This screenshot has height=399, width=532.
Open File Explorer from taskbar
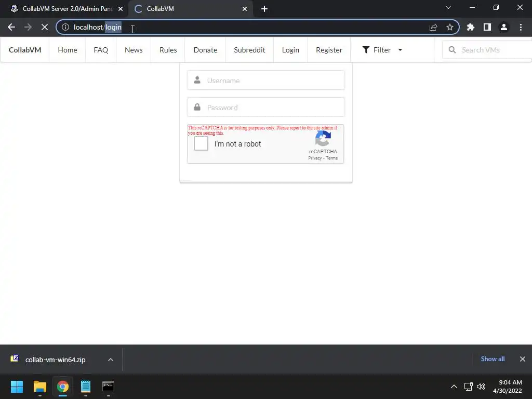(x=39, y=387)
